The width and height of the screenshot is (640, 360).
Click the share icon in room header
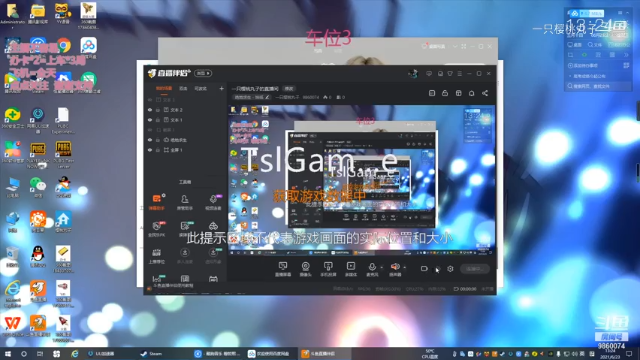point(485,93)
